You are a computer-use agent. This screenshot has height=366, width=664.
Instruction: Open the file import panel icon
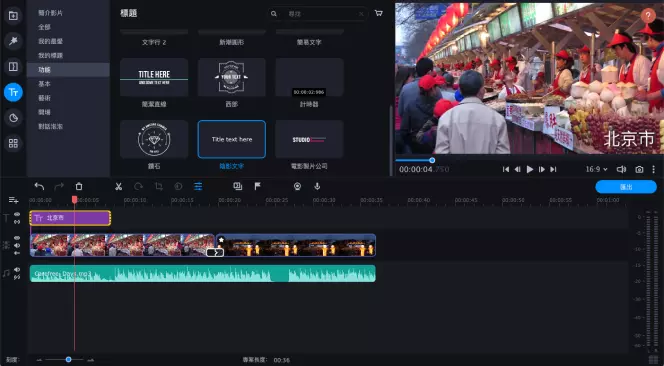pyautogui.click(x=13, y=16)
